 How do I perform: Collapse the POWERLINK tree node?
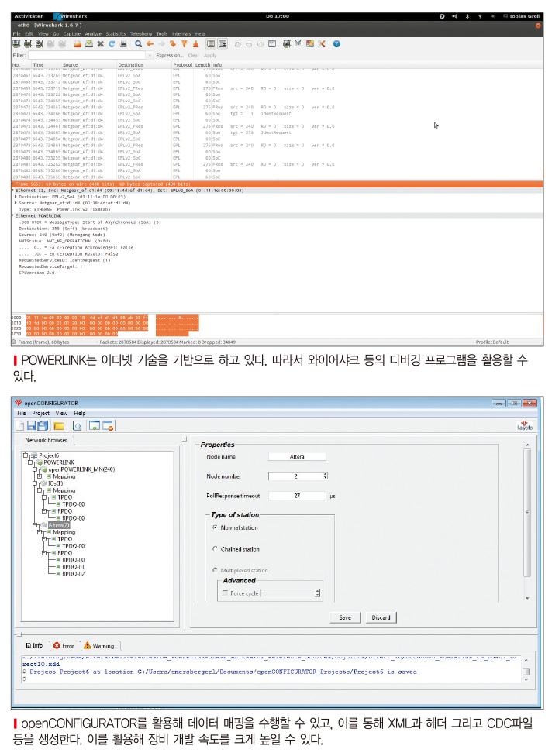pyautogui.click(x=30, y=462)
